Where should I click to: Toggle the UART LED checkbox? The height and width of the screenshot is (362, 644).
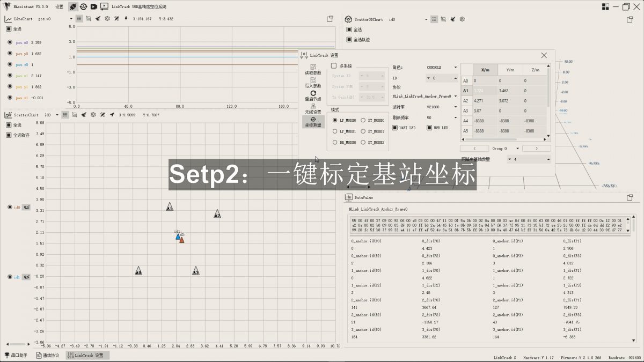pos(396,128)
